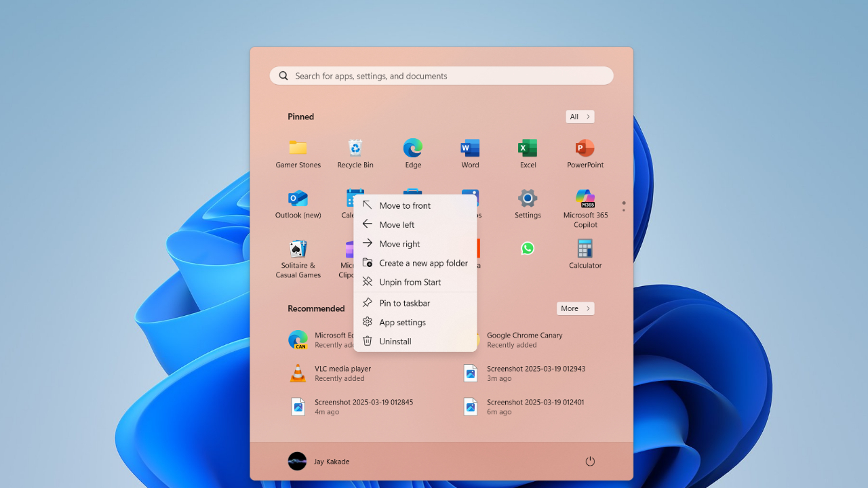868x488 pixels.
Task: Select Pin to taskbar option
Action: point(415,303)
